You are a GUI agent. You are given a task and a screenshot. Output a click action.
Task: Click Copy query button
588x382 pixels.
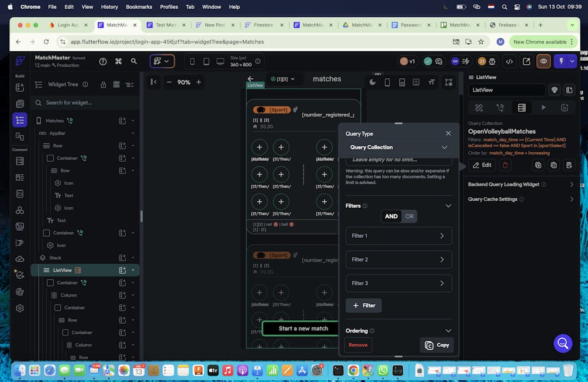436,345
